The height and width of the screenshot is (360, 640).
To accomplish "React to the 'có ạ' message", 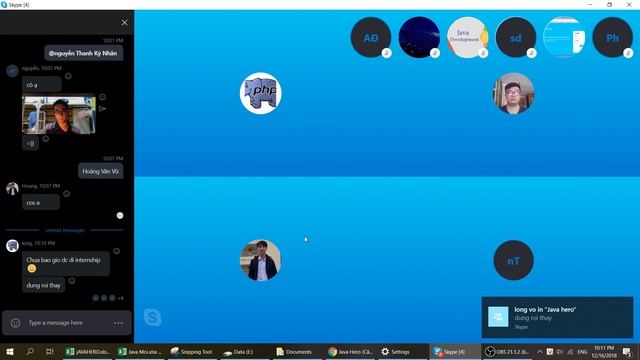I will (x=68, y=76).
